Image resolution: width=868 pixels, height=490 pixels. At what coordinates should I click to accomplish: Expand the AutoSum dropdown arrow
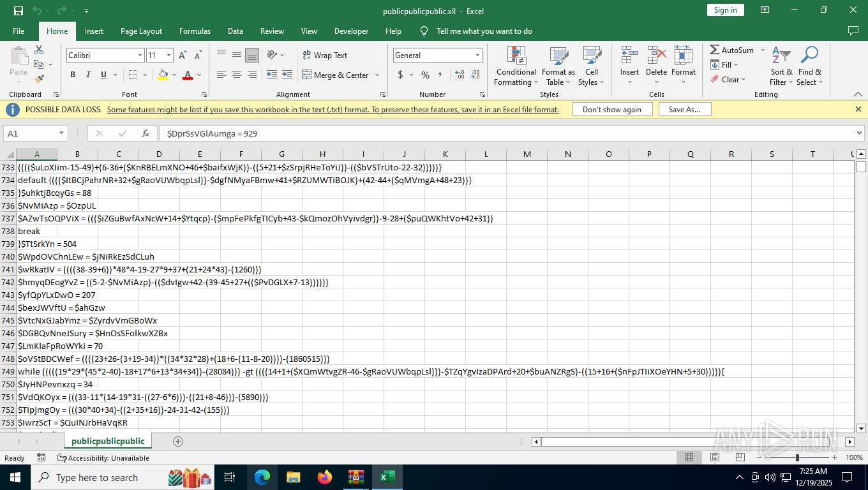tap(762, 50)
